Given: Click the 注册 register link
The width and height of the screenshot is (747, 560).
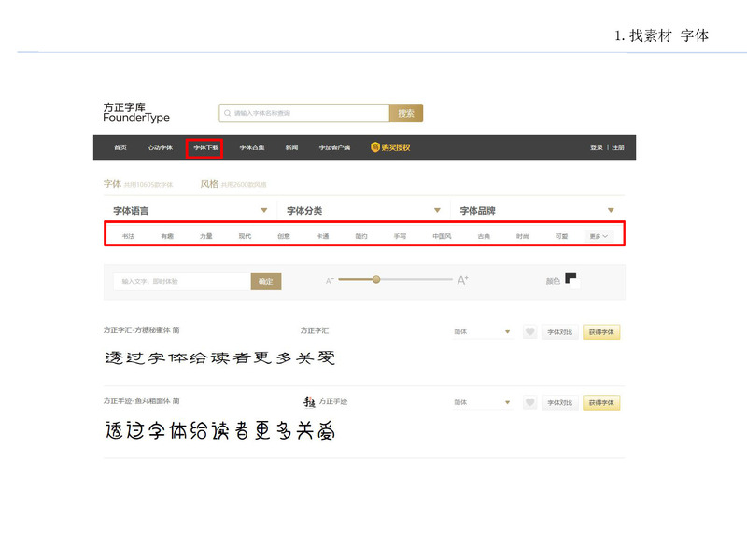Looking at the screenshot, I should point(618,147).
